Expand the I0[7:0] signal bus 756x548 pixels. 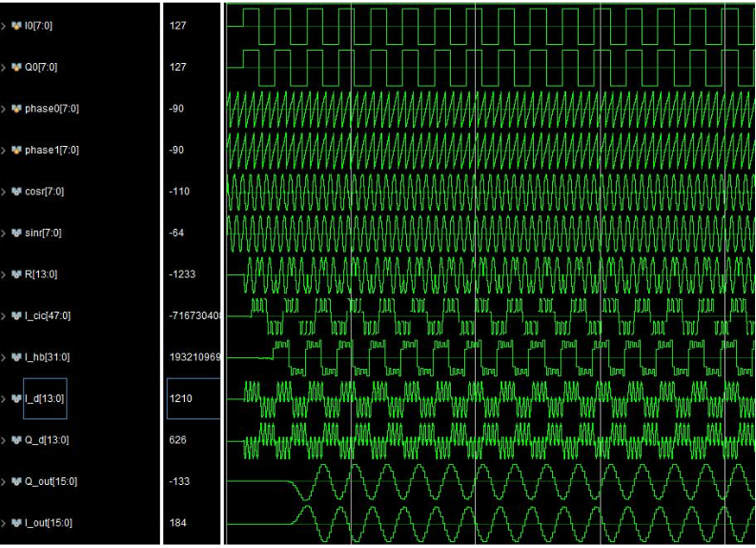click(x=3, y=26)
